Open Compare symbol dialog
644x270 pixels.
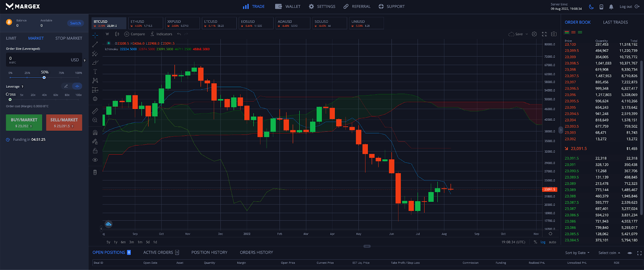pyautogui.click(x=134, y=34)
